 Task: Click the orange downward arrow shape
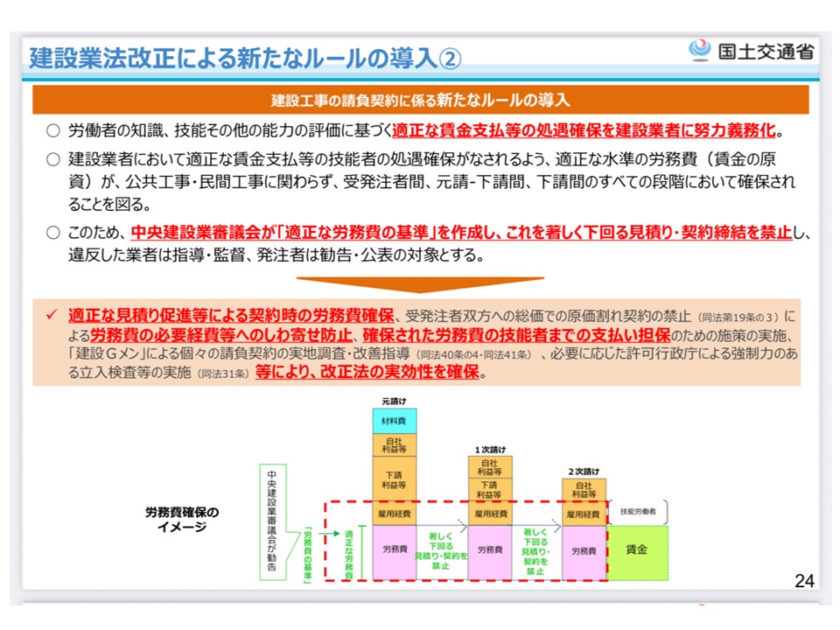(x=420, y=285)
